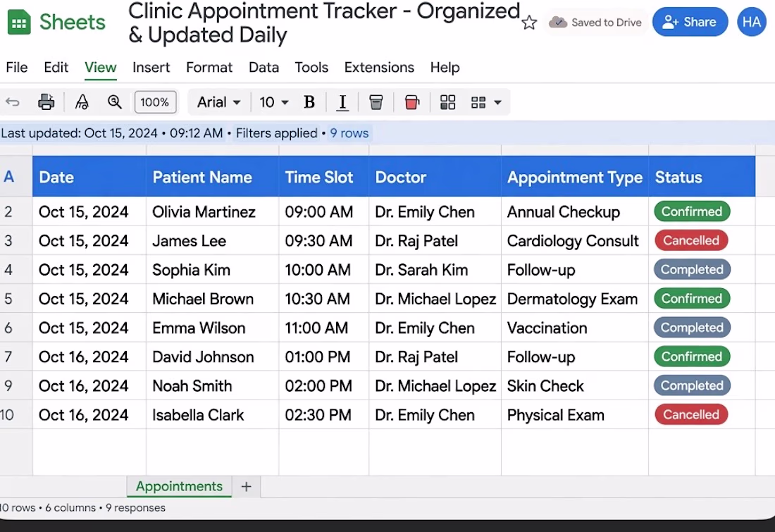This screenshot has width=775, height=532.
Task: Open the File menu
Action: (17, 67)
